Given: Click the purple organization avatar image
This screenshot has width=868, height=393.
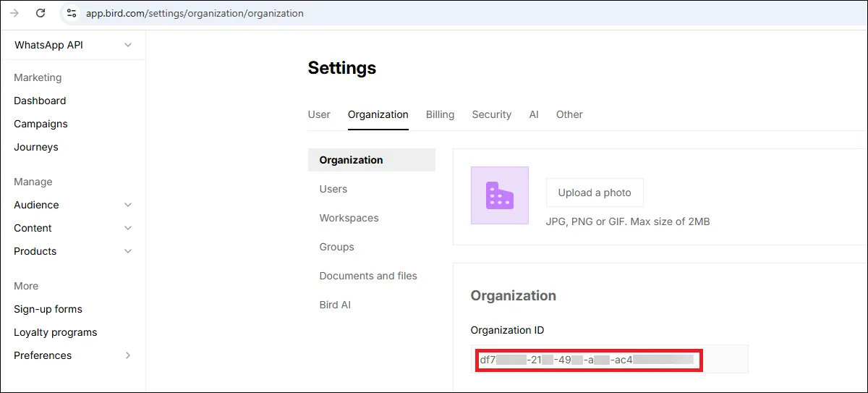Looking at the screenshot, I should [x=500, y=195].
